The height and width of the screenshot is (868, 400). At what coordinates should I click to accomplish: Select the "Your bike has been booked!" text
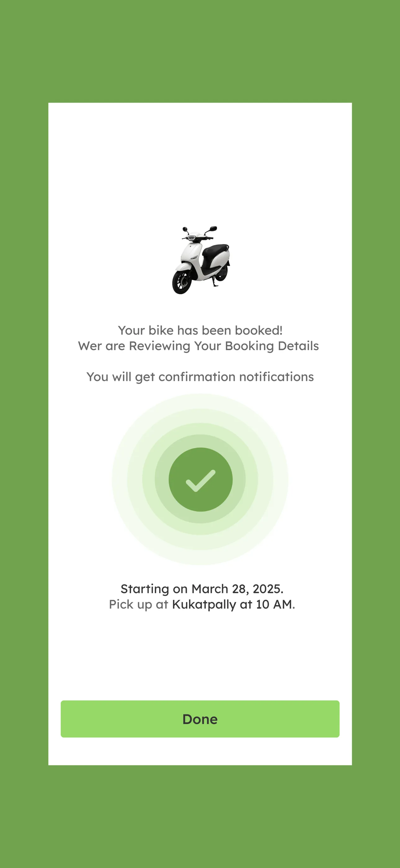pos(200,330)
